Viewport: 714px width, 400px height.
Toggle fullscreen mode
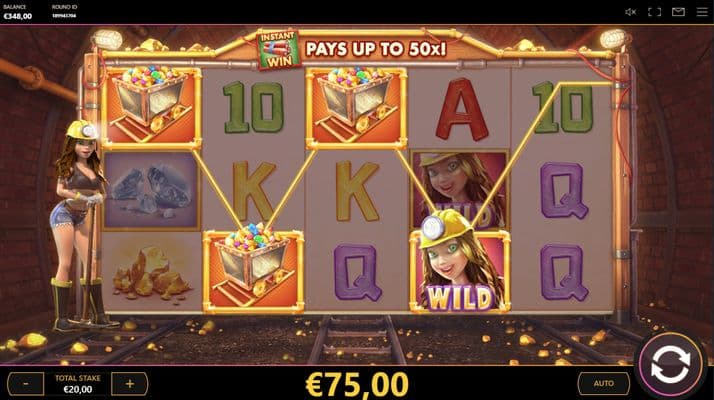pyautogui.click(x=654, y=12)
